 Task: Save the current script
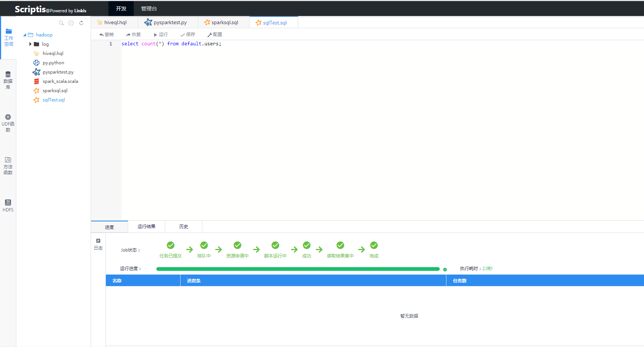point(188,35)
